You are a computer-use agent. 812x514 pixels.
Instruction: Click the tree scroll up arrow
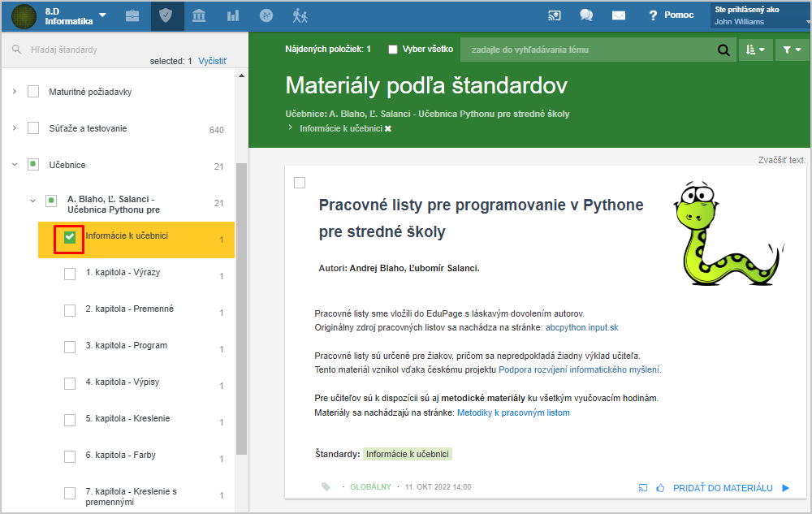coord(241,76)
